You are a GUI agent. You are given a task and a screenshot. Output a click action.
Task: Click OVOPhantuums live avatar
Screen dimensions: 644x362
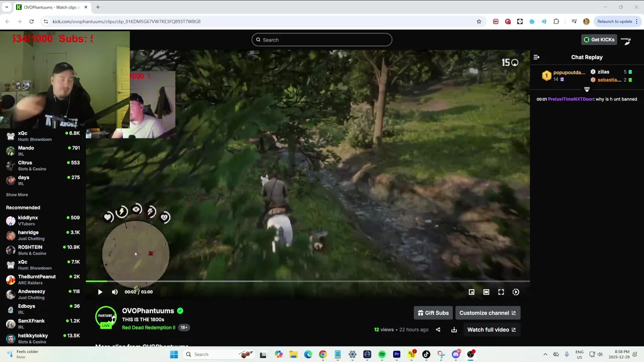[106, 317]
